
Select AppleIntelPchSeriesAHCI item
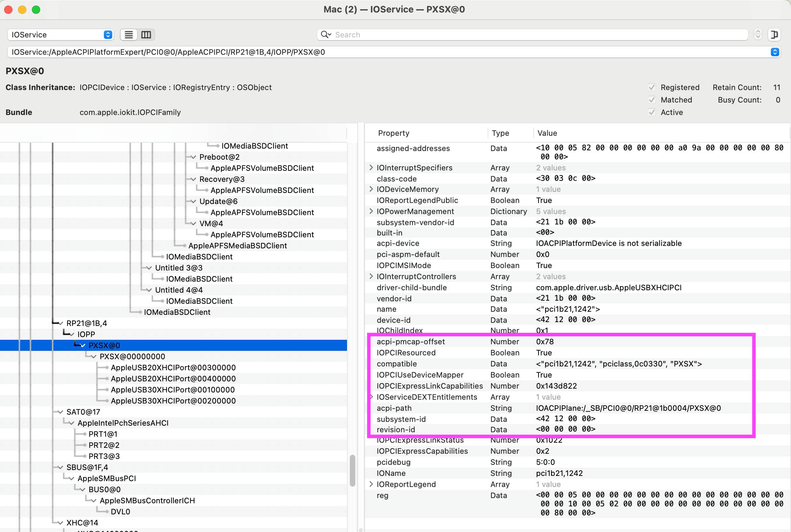coord(123,423)
